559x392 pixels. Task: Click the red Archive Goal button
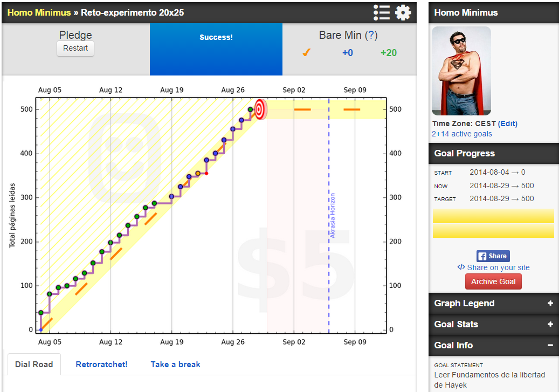(493, 281)
